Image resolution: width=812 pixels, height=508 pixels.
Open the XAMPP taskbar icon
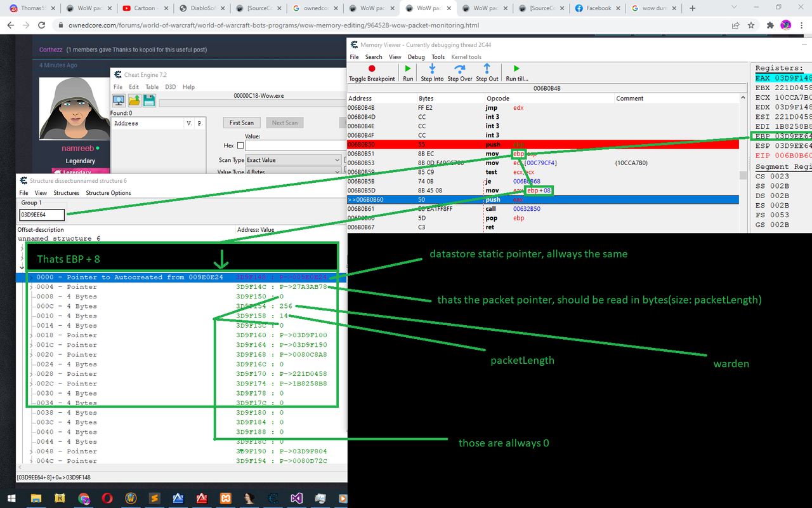tap(225, 498)
